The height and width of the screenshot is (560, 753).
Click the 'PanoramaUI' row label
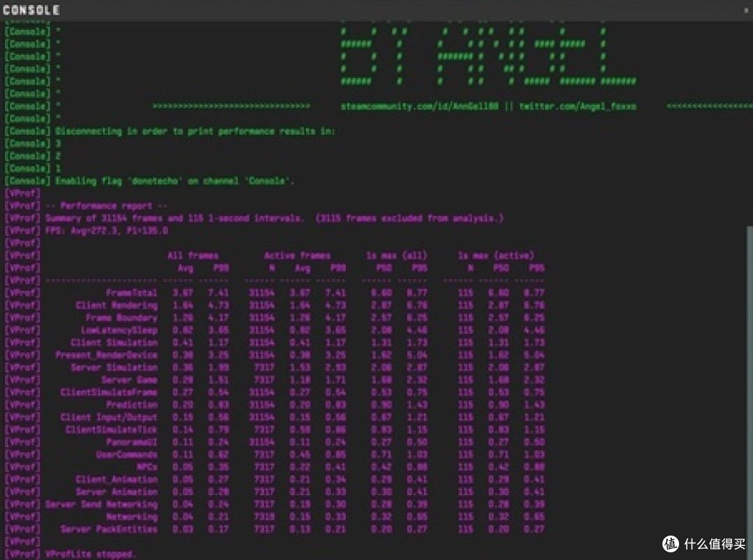[132, 442]
